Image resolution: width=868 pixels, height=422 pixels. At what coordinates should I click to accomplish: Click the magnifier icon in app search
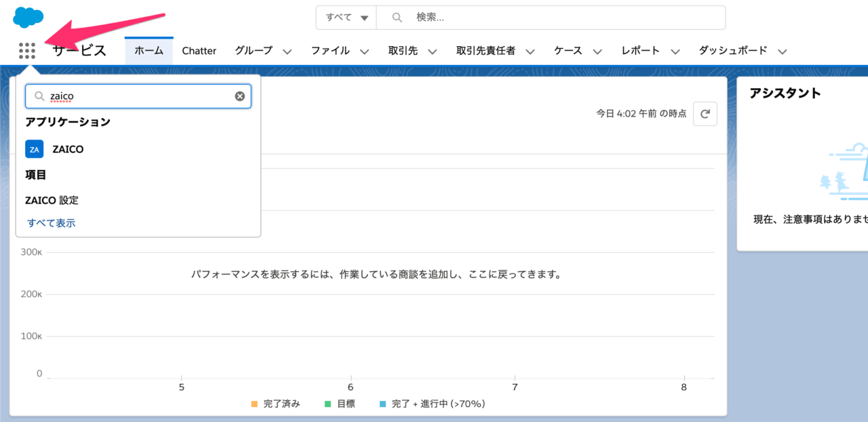click(39, 96)
